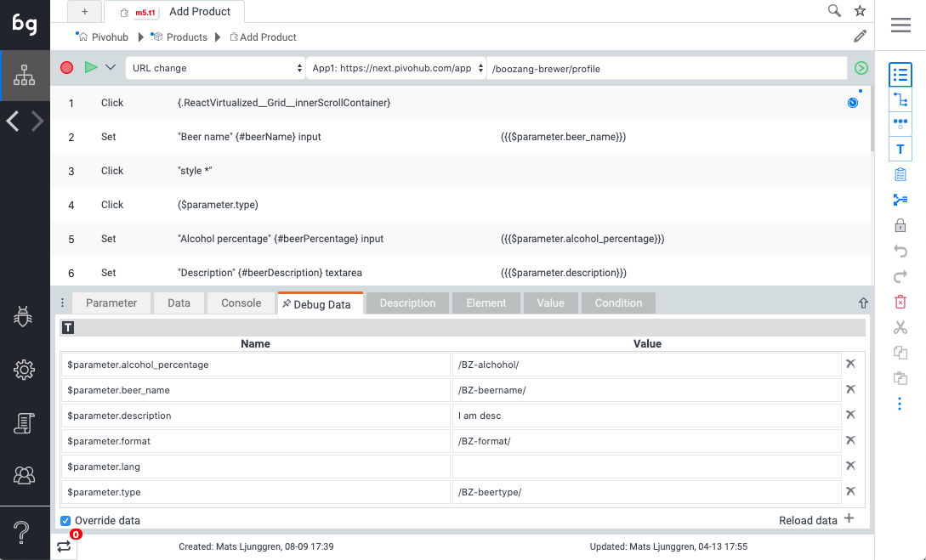Select the tree view icon in right sidebar
The height and width of the screenshot is (560, 926).
(900, 99)
